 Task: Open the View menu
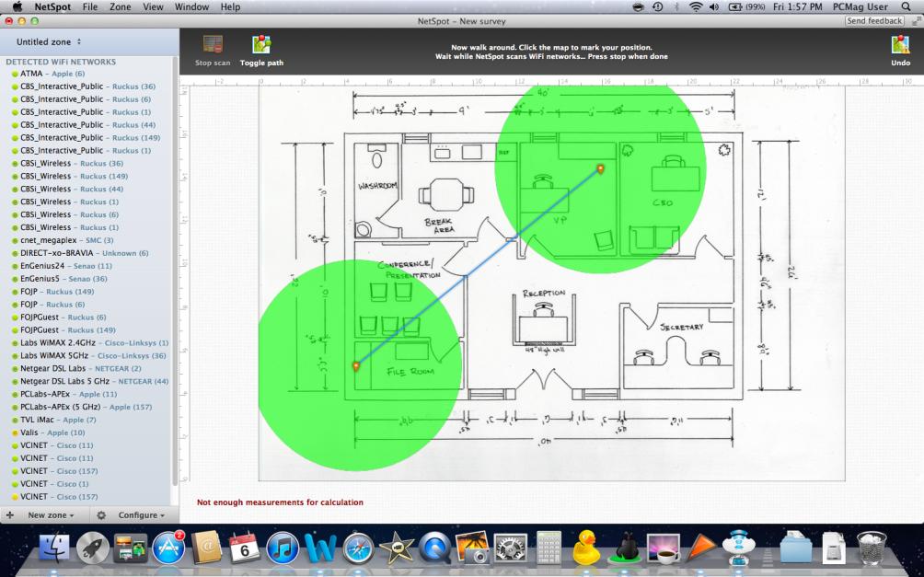coord(153,7)
